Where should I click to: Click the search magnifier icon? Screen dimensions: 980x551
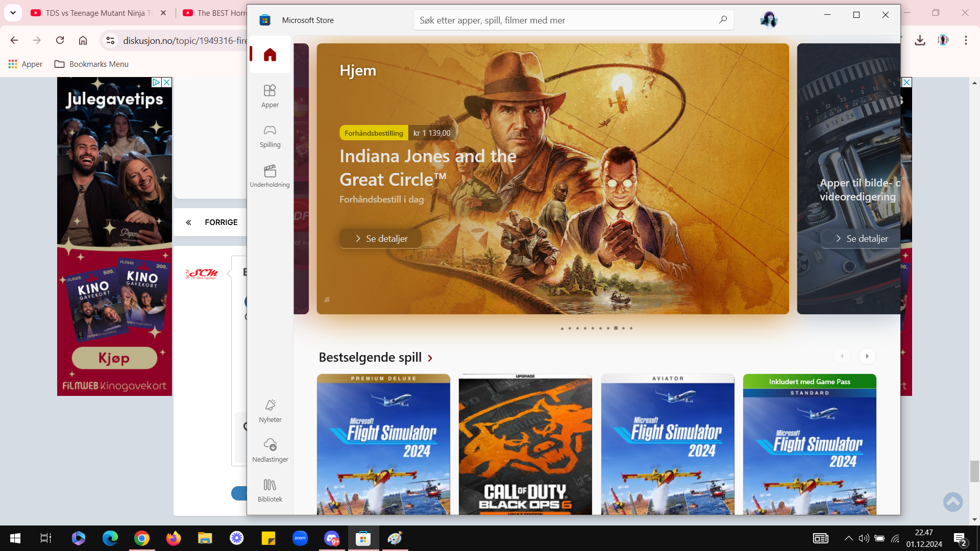(x=723, y=20)
